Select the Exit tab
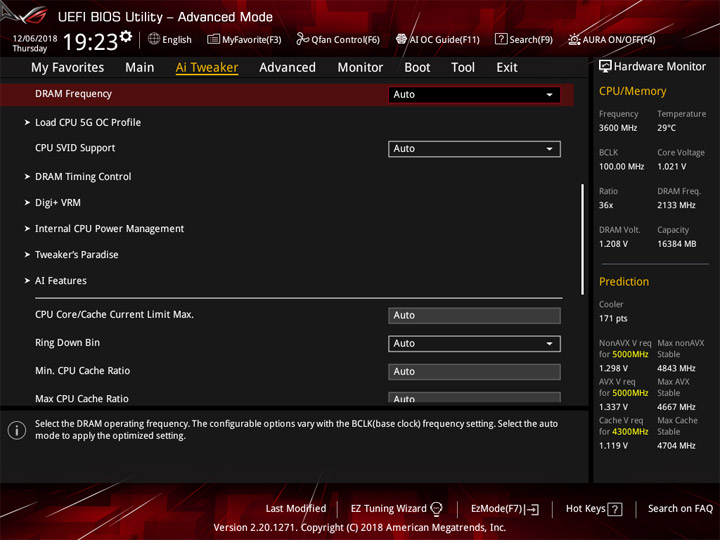Image resolution: width=720 pixels, height=540 pixels. point(506,68)
